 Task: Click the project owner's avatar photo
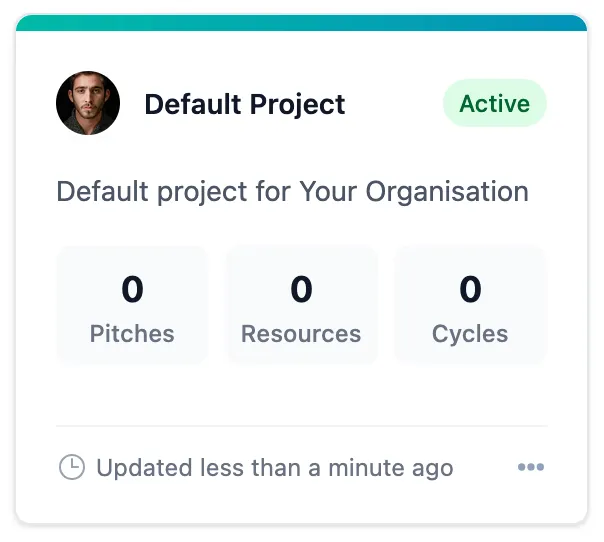[x=88, y=103]
